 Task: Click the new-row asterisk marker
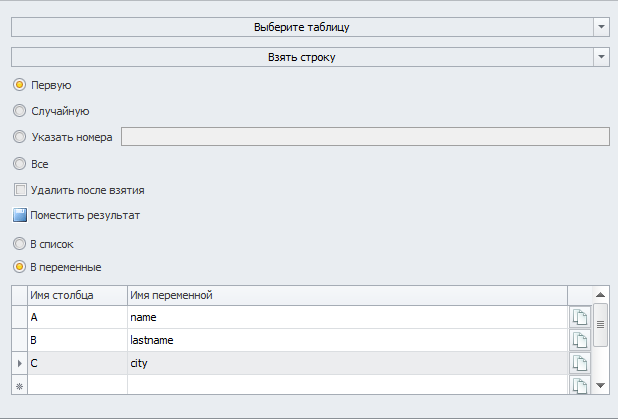click(19, 386)
